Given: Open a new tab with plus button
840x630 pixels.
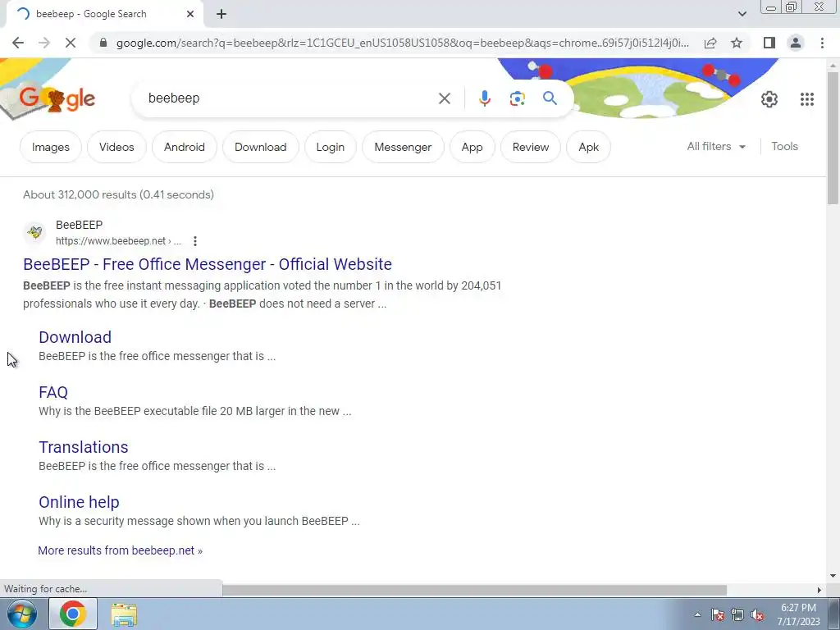Looking at the screenshot, I should click(221, 14).
